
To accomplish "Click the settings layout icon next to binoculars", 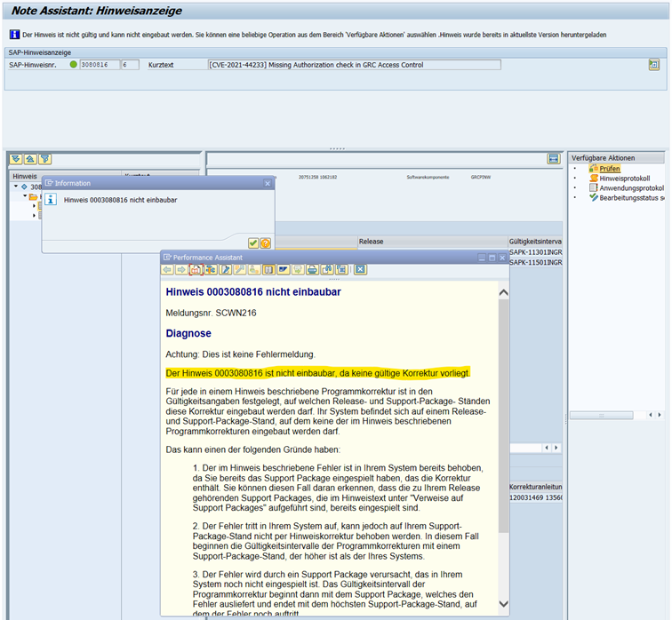I will tap(341, 269).
